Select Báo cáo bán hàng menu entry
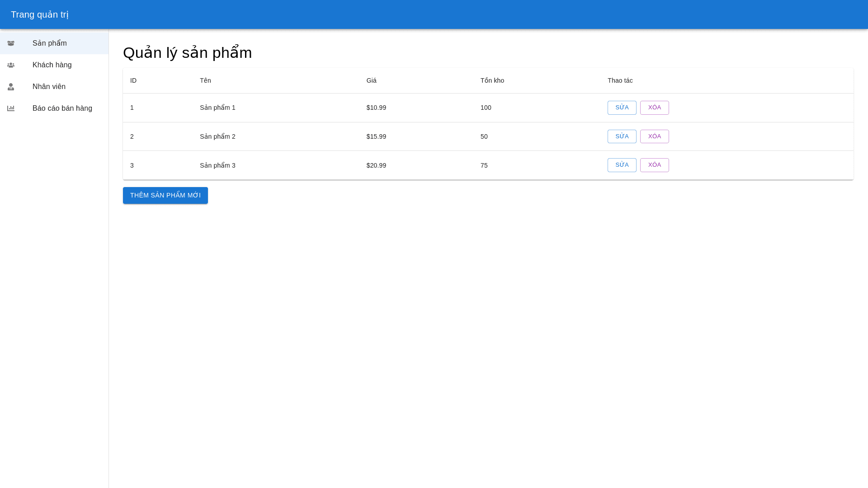Viewport: 868px width, 488px height. coord(62,108)
